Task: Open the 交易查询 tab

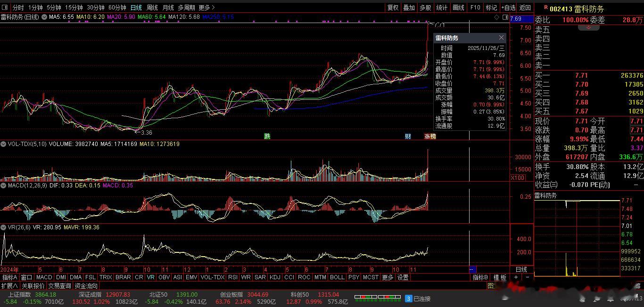Action: pos(59,286)
